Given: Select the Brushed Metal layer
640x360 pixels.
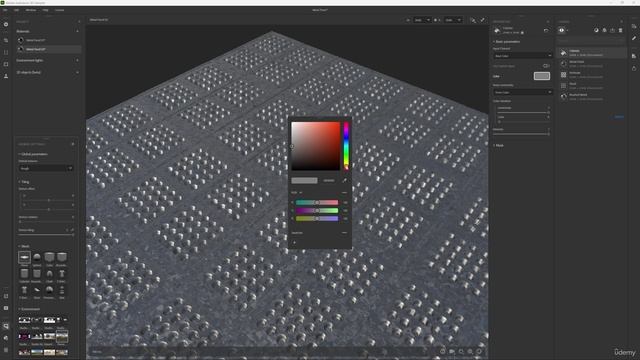Looking at the screenshot, I should point(592,97).
